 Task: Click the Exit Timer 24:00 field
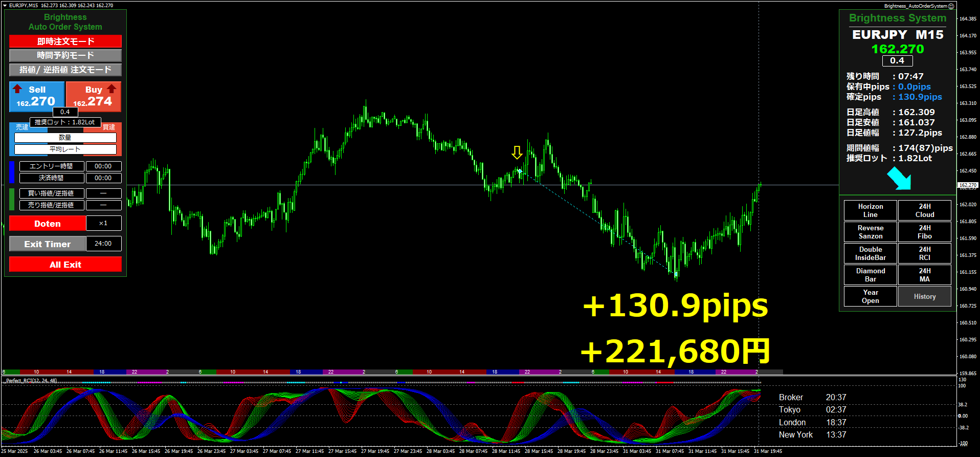103,244
